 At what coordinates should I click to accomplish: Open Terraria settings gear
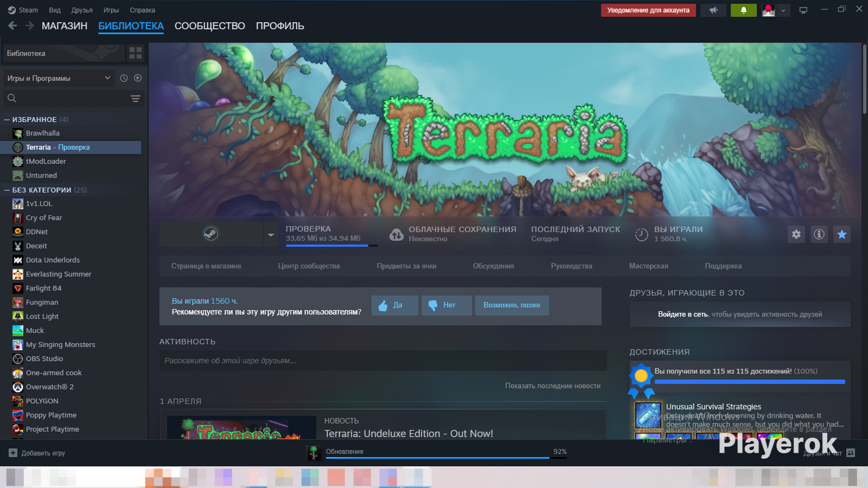coord(796,234)
